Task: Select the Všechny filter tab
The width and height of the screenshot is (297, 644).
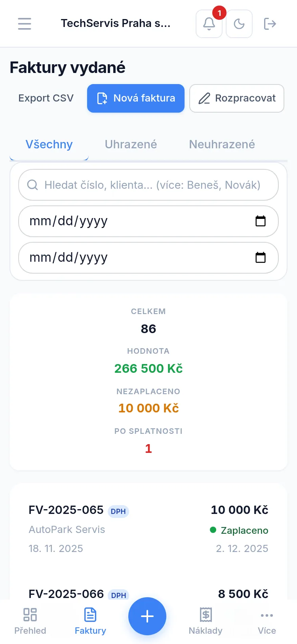Action: pos(49,144)
